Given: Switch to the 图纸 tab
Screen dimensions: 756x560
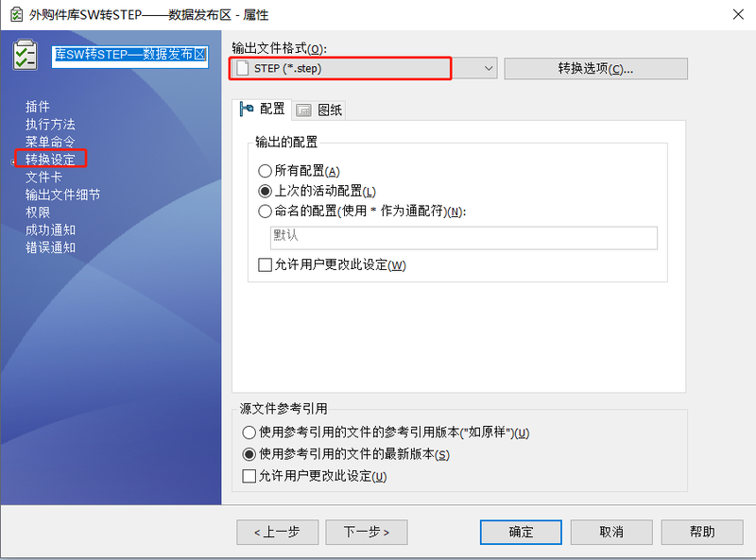Looking at the screenshot, I should 318,110.
